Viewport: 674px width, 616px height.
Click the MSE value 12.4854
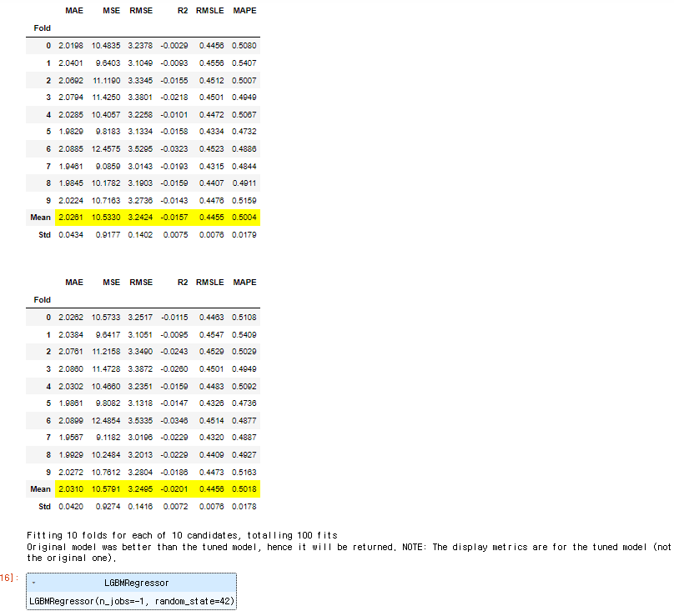pos(106,421)
